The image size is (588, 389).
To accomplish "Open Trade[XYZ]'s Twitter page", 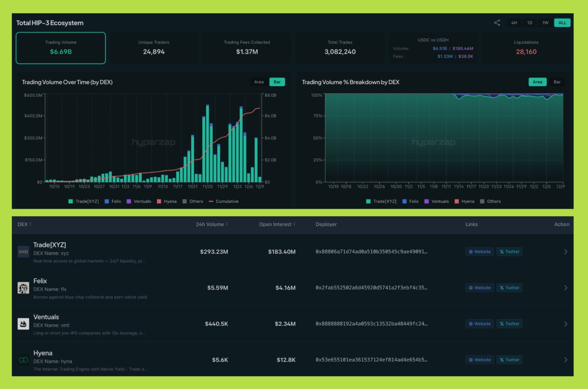I will click(x=509, y=252).
